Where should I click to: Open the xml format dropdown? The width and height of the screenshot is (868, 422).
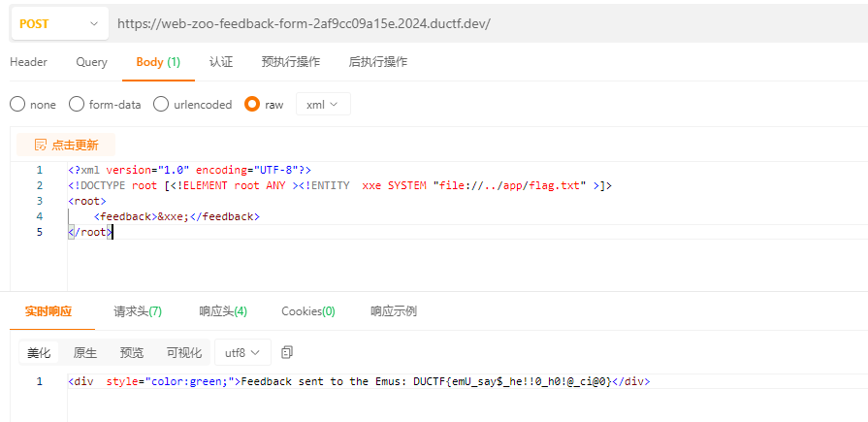click(323, 104)
